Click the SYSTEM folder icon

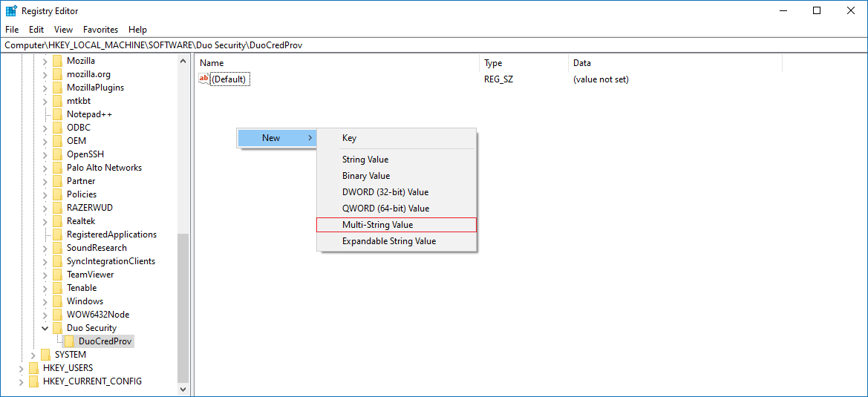[46, 355]
